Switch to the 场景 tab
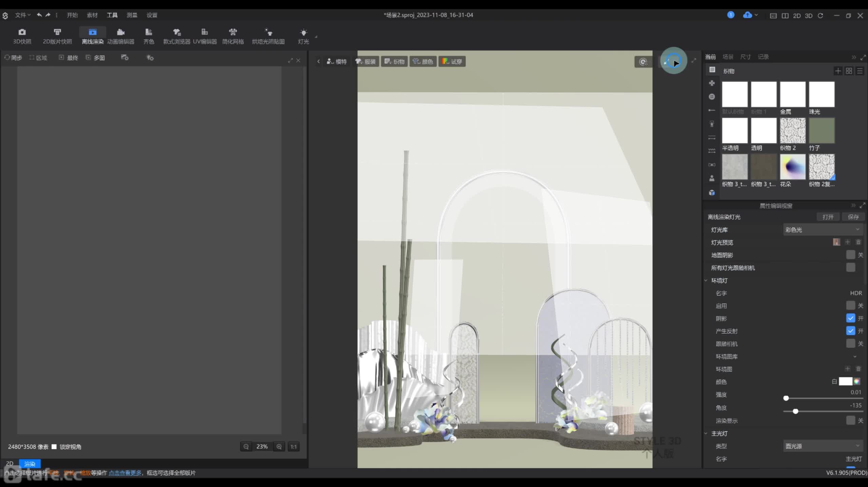868x487 pixels. coord(728,57)
